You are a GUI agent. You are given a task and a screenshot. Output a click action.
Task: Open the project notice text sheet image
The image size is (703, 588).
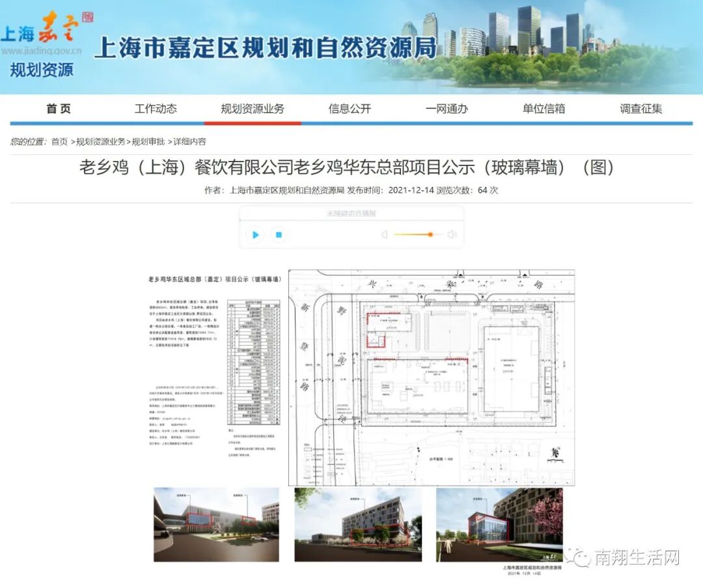[x=215, y=366]
